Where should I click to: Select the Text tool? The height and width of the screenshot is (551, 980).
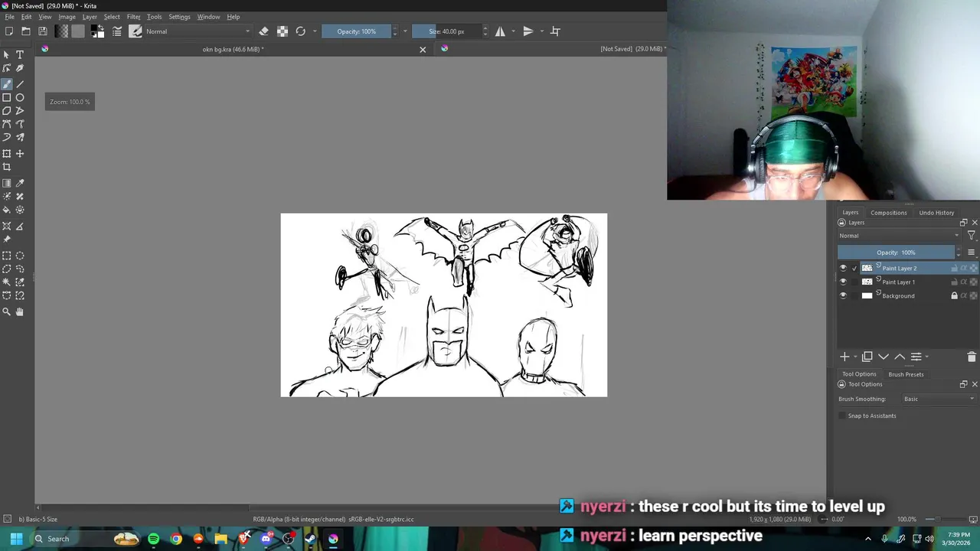pyautogui.click(x=20, y=55)
